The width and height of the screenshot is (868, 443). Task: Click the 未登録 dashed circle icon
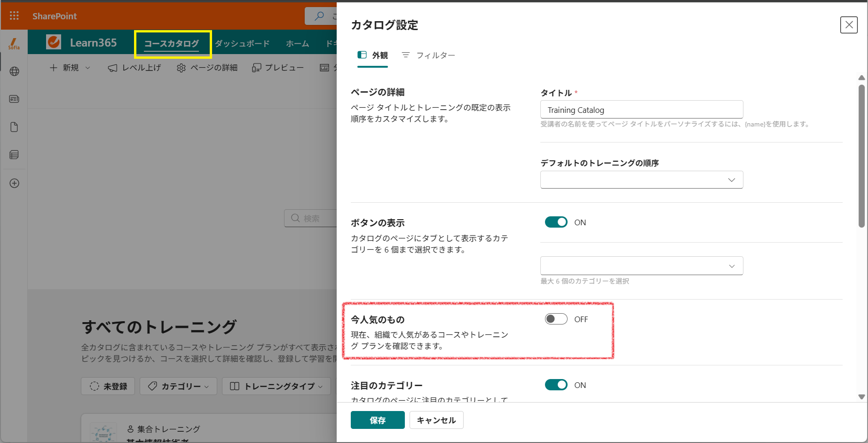click(95, 386)
